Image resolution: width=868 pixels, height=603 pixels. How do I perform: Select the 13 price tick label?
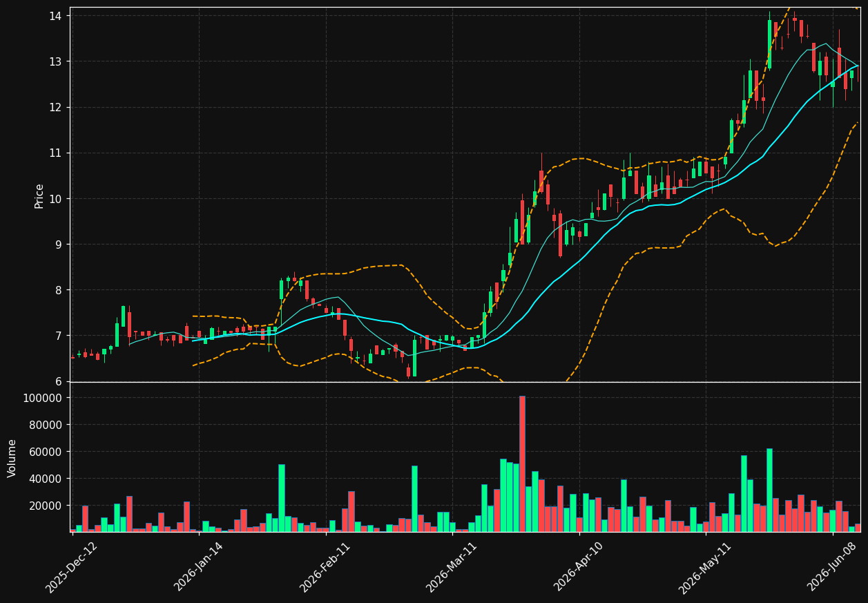(55, 61)
